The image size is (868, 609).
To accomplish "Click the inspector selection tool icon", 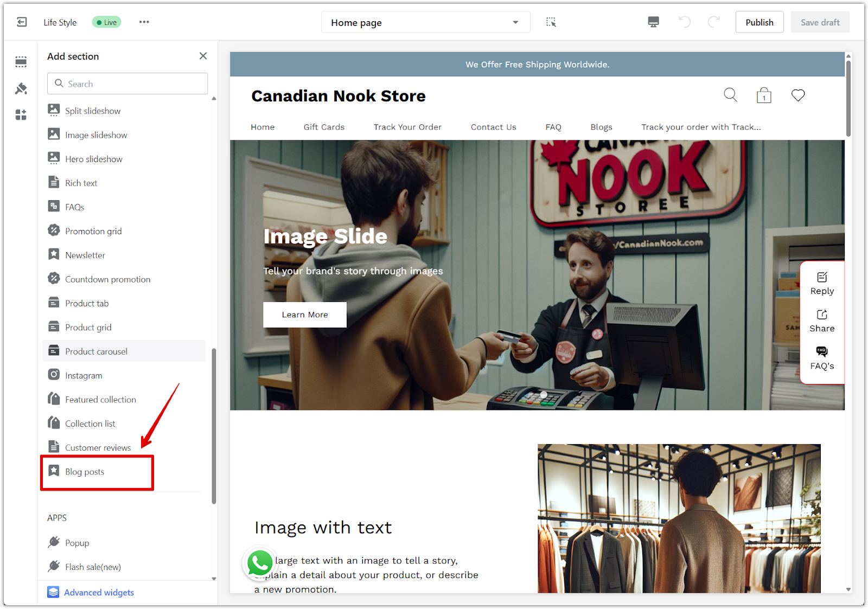I will point(551,22).
